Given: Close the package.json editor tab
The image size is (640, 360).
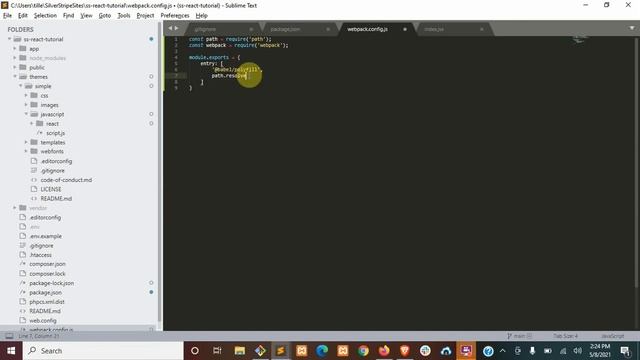Looking at the screenshot, I should click(x=328, y=29).
